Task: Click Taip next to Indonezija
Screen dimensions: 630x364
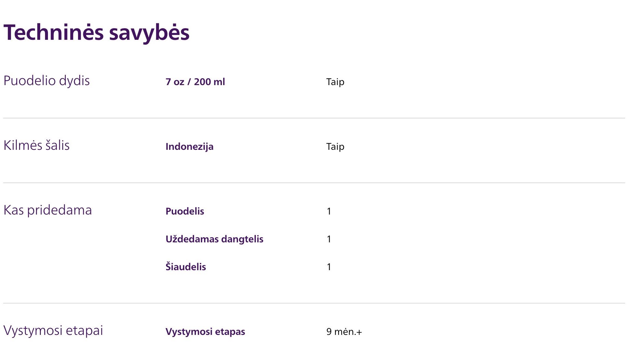Action: [x=335, y=147]
